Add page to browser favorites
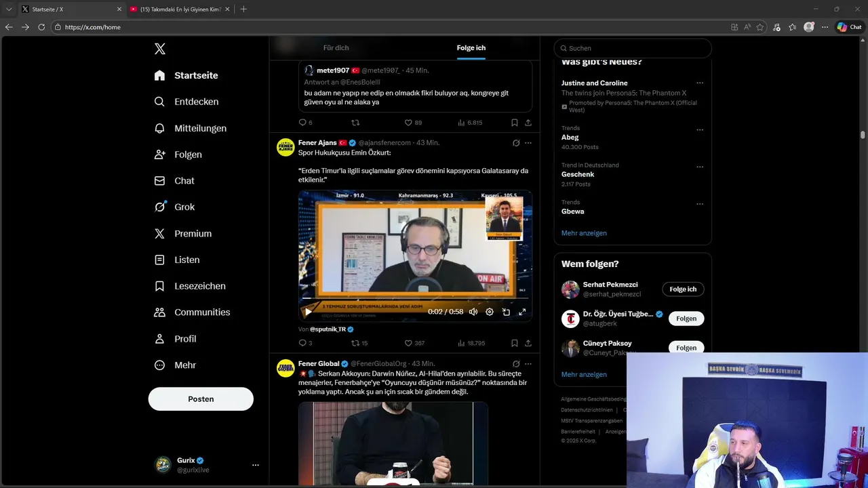Viewport: 868px width, 488px height. pos(760,27)
